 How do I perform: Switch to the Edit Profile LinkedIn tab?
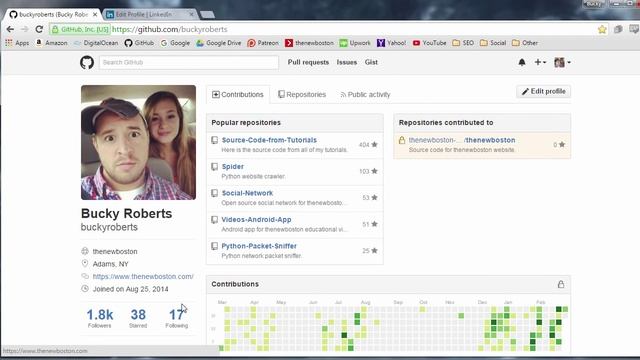point(149,14)
